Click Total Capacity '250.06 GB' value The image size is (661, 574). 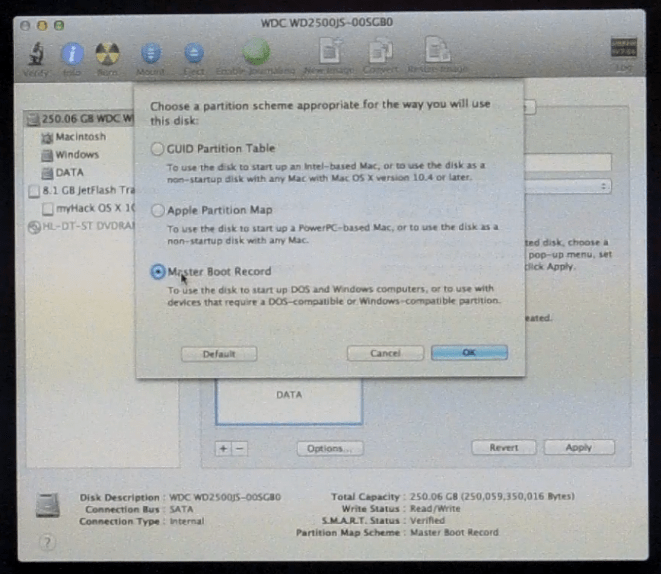[x=492, y=496]
